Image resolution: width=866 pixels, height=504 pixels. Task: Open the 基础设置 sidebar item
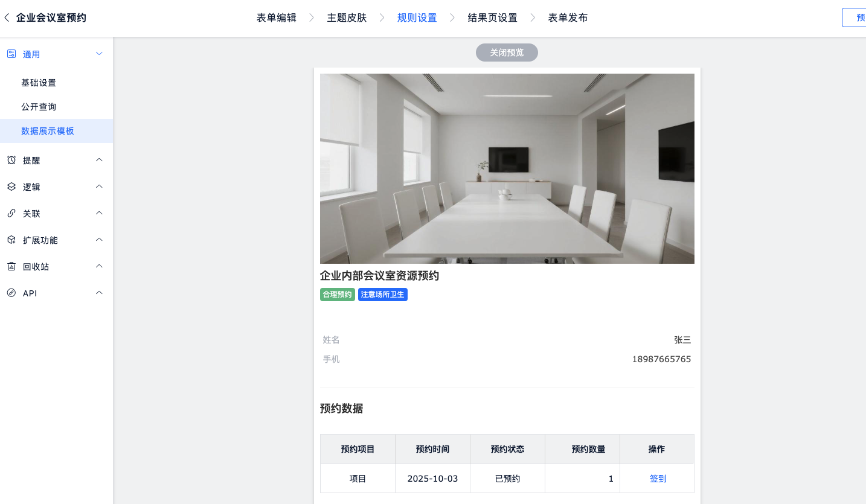39,83
